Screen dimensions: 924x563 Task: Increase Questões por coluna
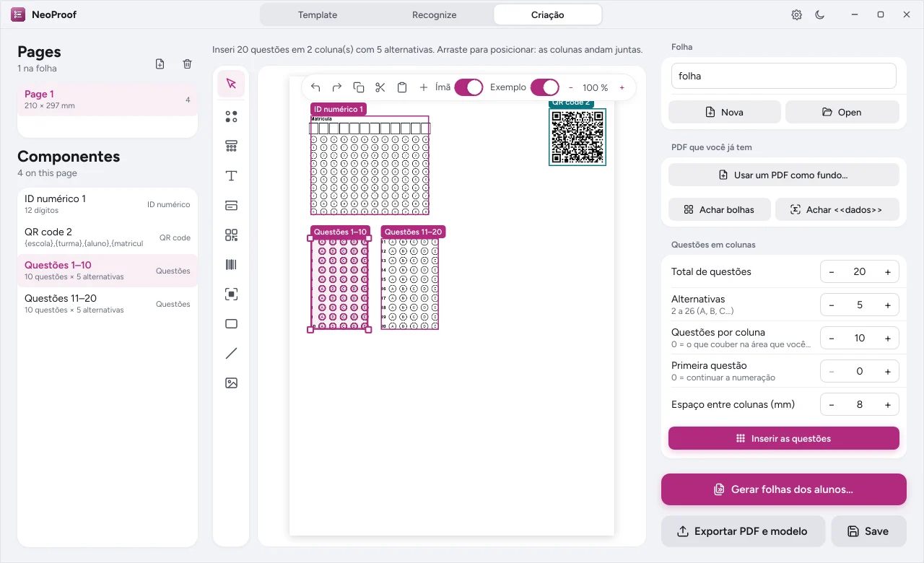coord(888,339)
